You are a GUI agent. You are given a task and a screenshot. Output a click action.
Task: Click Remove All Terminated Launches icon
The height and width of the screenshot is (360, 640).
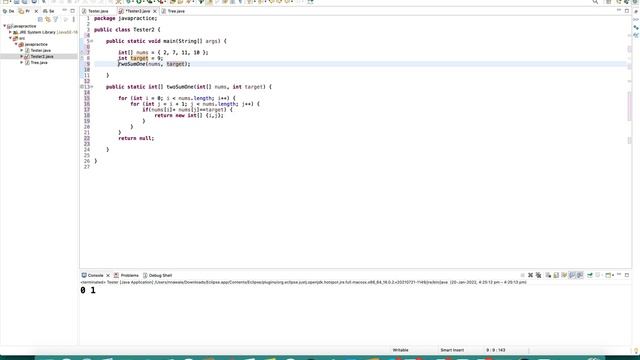tap(538, 276)
